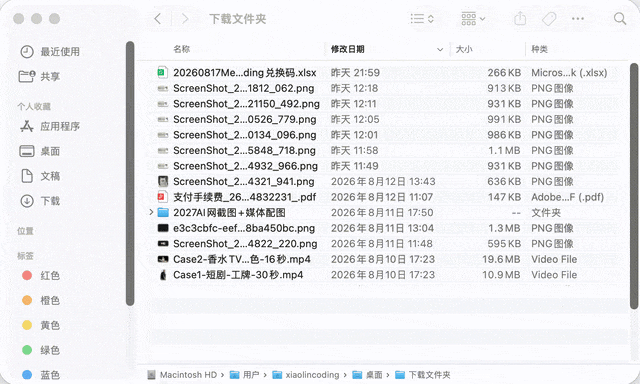Go back with the left chevron
Viewport: 640px width, 384px height.
pos(158,19)
